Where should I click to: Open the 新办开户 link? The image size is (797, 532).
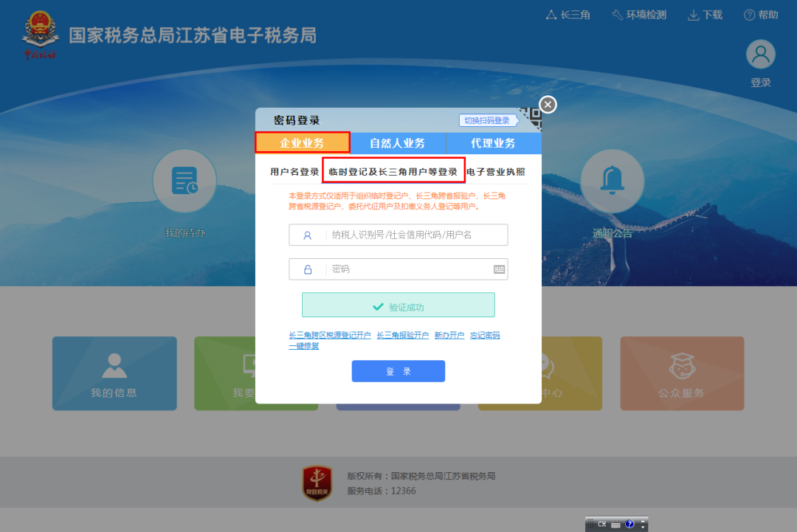(x=449, y=335)
